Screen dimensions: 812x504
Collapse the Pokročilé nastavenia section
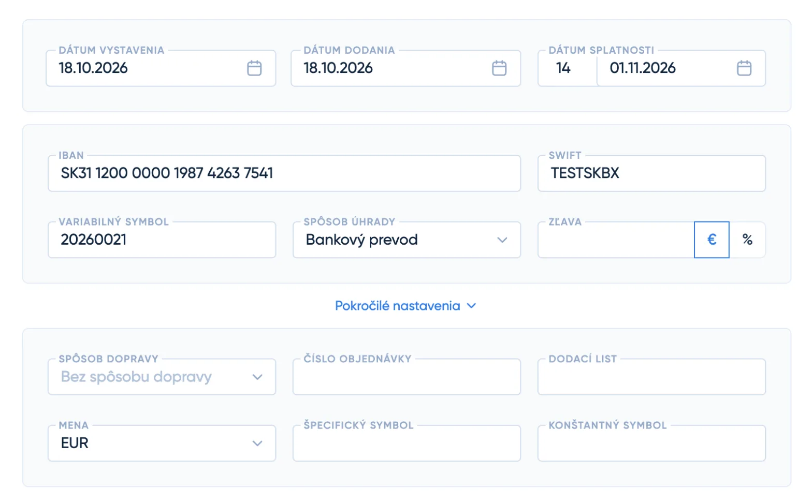tap(405, 306)
